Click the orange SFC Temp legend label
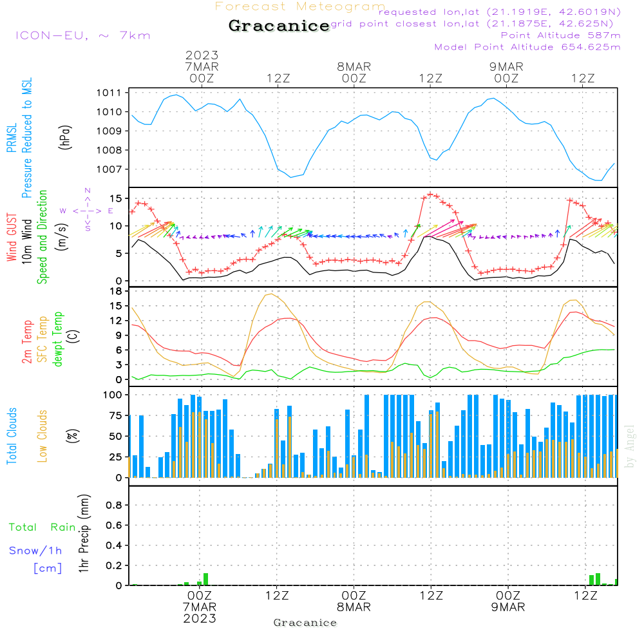 click(42, 339)
